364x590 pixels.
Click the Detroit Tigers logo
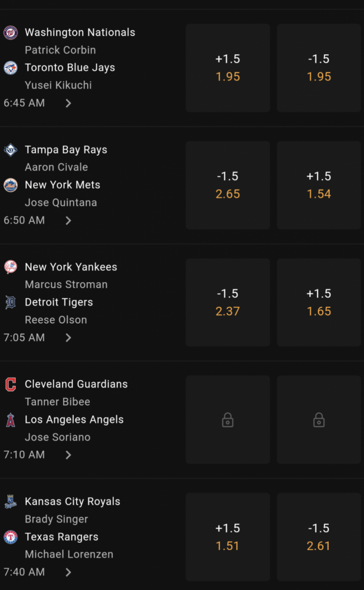(11, 302)
